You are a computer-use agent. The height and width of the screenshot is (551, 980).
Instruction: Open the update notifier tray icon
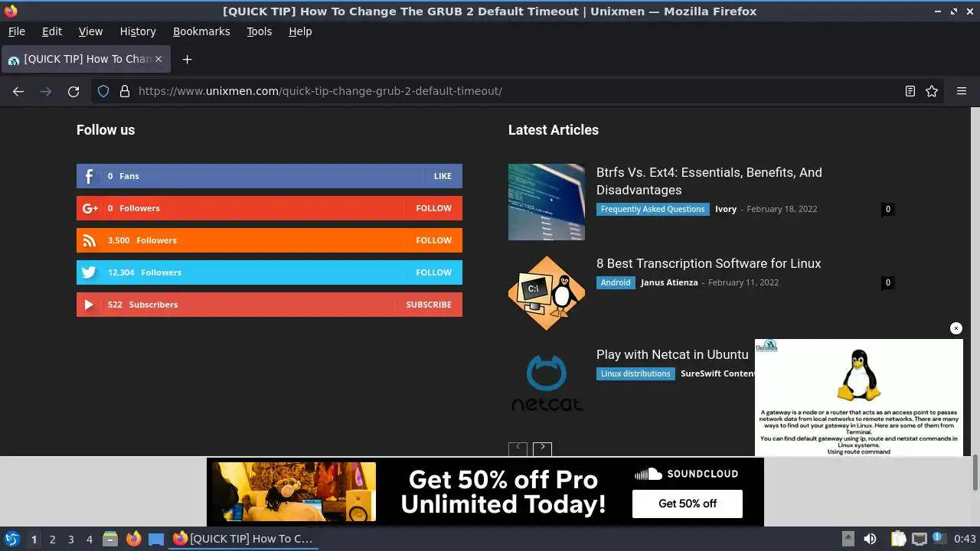pyautogui.click(x=939, y=539)
